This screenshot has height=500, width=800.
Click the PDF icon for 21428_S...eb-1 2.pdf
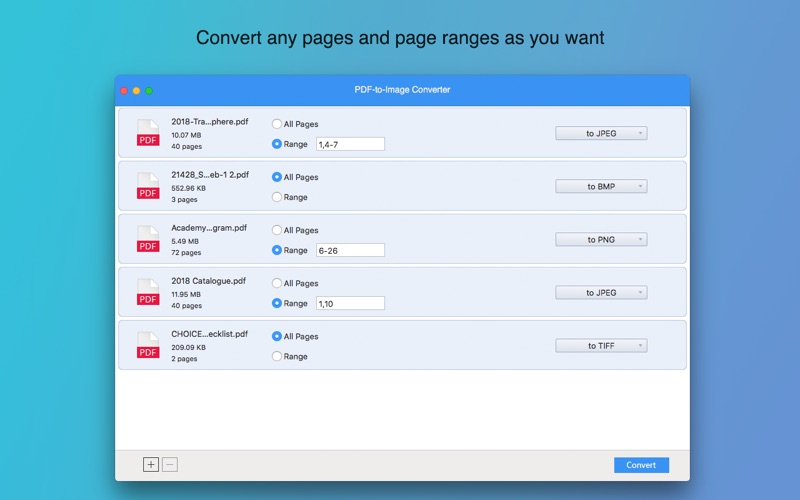(x=148, y=186)
